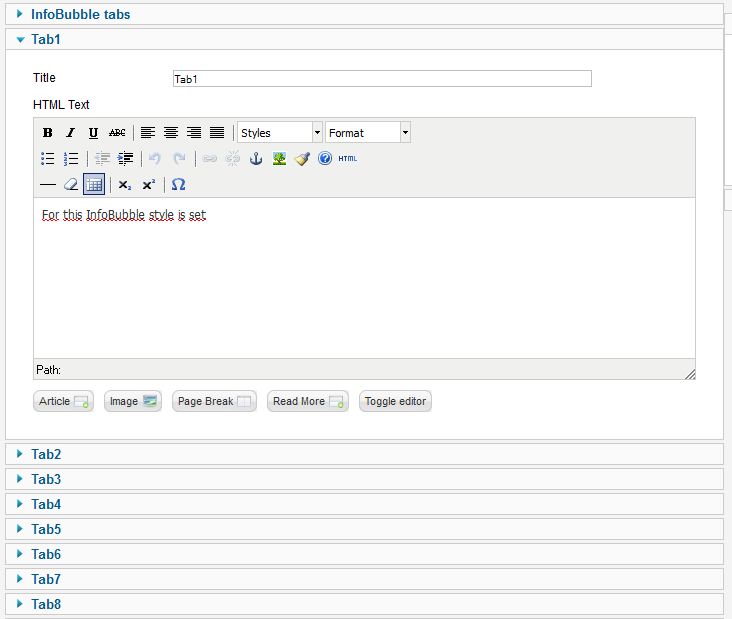Run the cleanup messy code brush
The width and height of the screenshot is (732, 619).
click(x=302, y=158)
